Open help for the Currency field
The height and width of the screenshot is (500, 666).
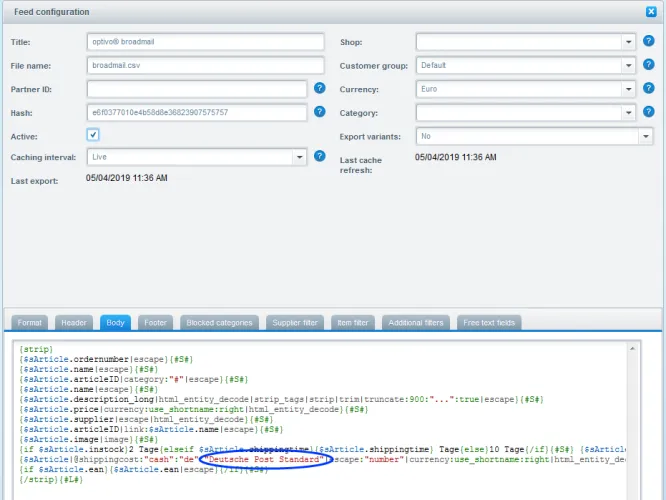coord(648,88)
